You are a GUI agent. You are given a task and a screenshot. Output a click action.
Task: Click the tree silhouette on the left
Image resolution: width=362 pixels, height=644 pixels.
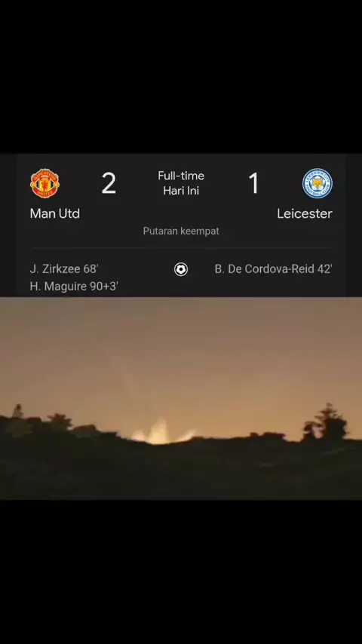click(60, 421)
